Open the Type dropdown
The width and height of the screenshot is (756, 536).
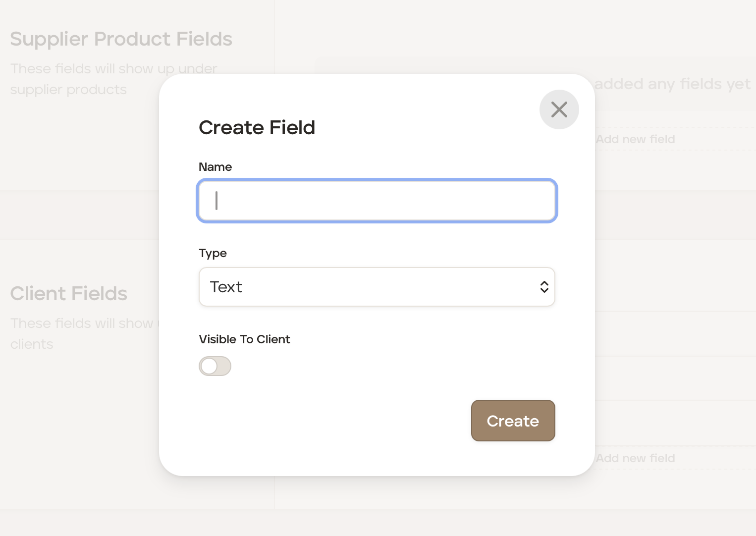(377, 287)
